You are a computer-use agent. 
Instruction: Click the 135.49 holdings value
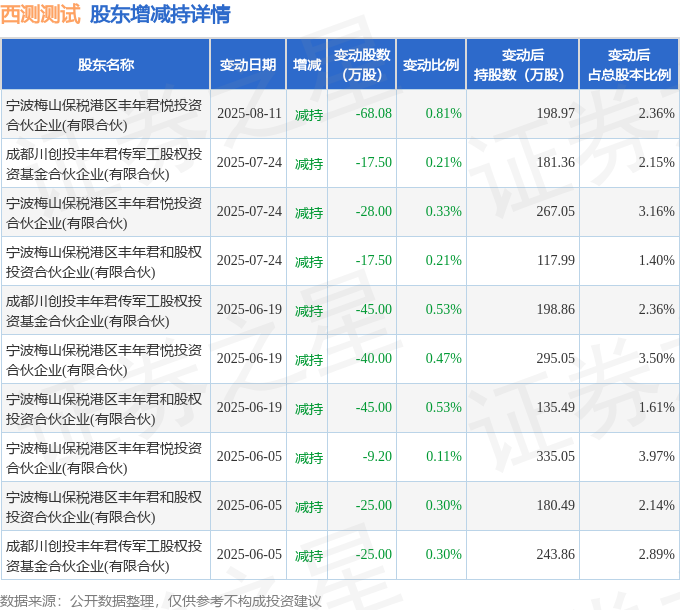(556, 408)
